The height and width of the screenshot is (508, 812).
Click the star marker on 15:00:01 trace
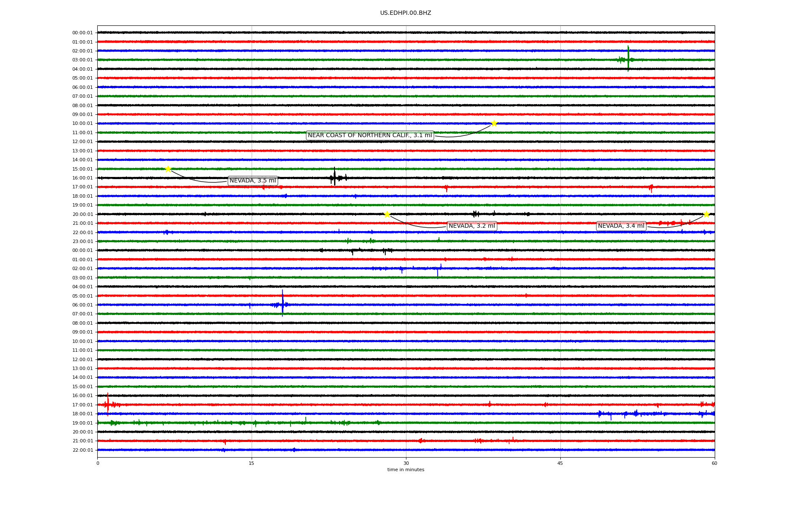point(168,169)
